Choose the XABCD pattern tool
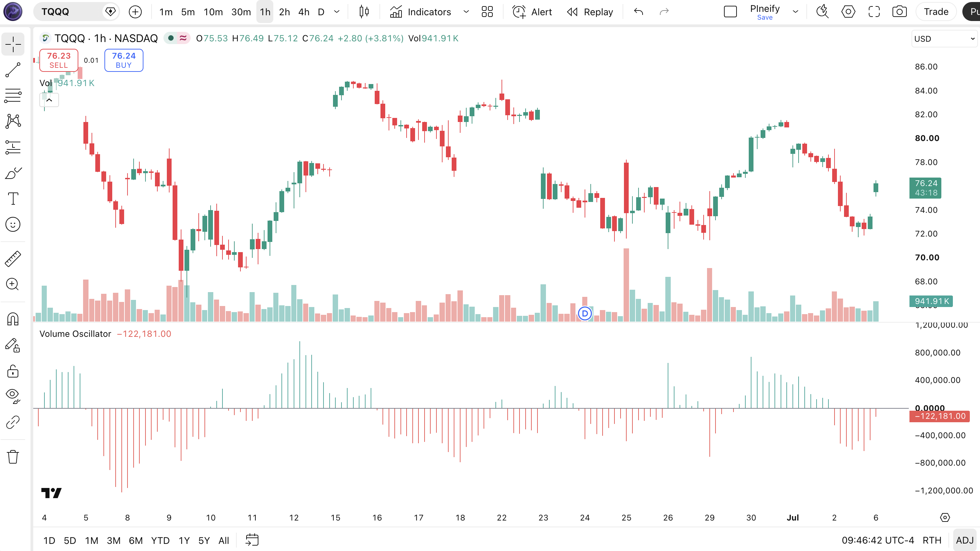Viewport: 980px width, 551px height. coord(13,121)
